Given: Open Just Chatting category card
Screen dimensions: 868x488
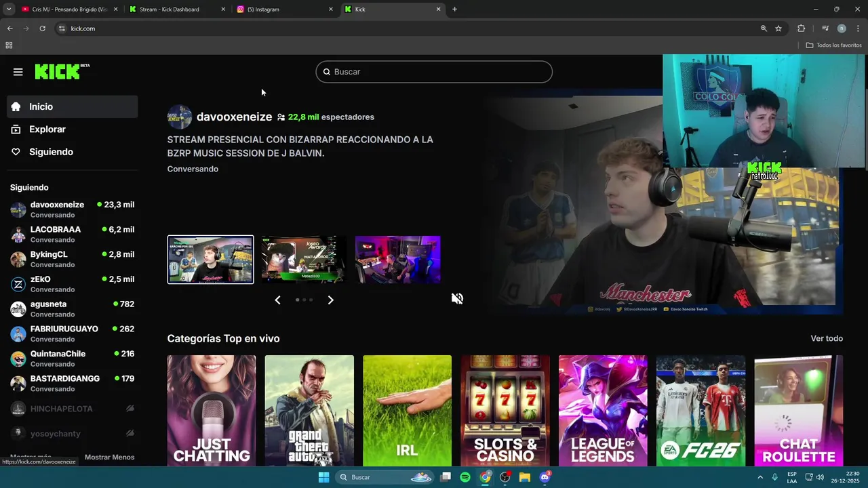Looking at the screenshot, I should tap(212, 411).
